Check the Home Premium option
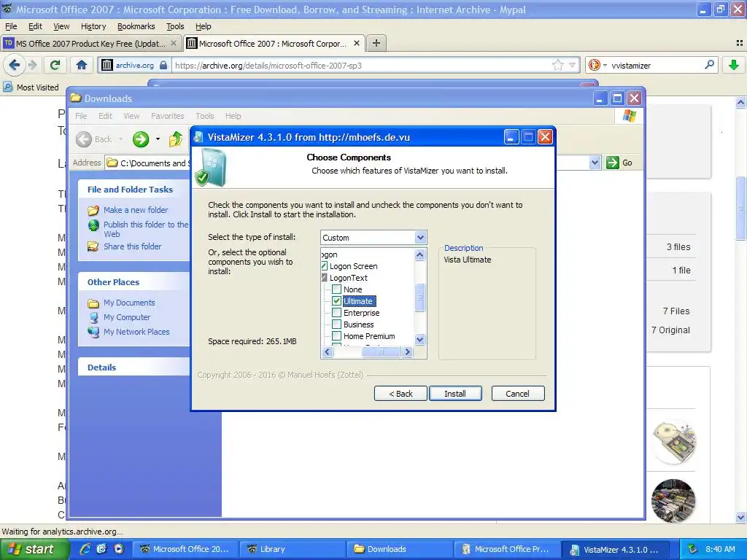Screen dimensions: 747x560 336,336
